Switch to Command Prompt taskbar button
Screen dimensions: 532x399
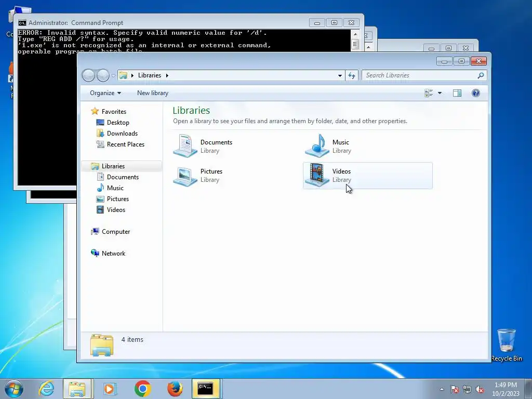(x=206, y=389)
